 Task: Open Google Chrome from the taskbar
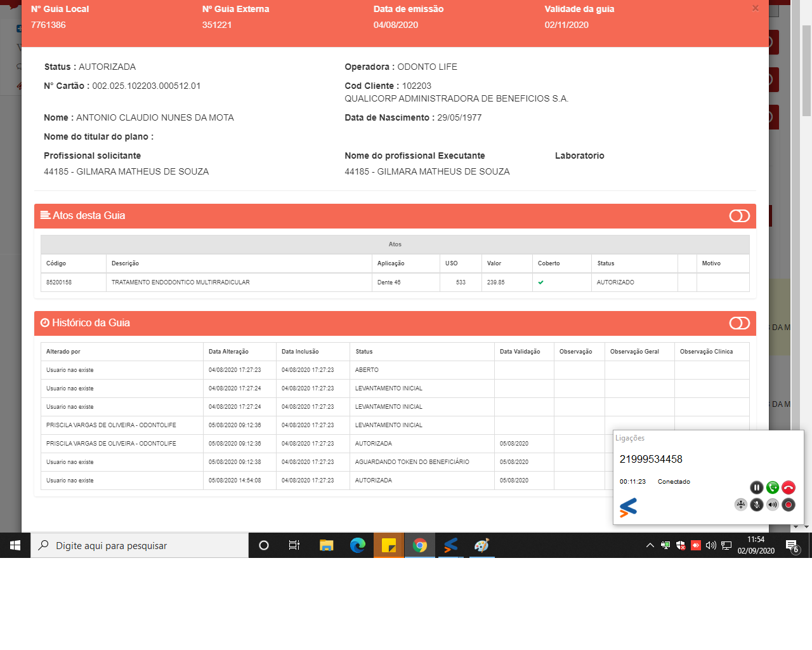[419, 545]
